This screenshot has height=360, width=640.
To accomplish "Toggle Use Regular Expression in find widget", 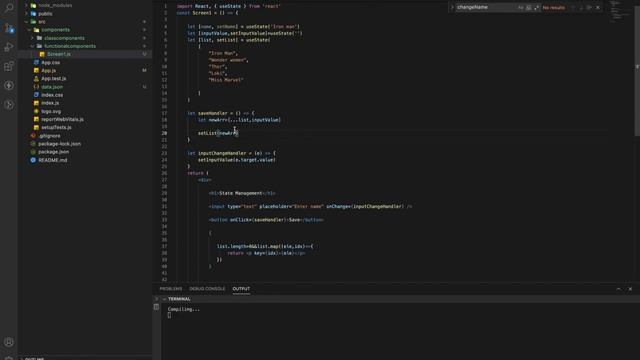I will [x=536, y=7].
